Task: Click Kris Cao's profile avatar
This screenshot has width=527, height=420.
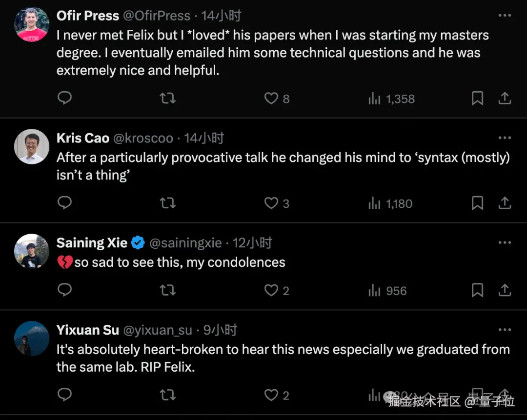Action: pos(32,146)
